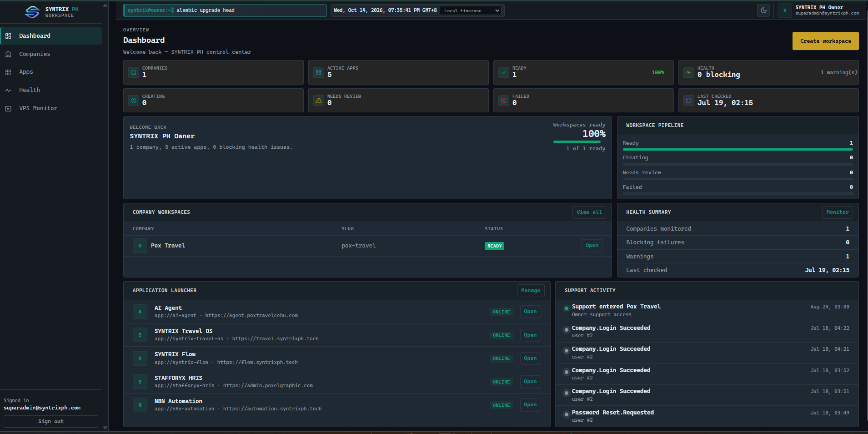Click the Creating clock card icon
This screenshot has width=868, height=434.
pos(134,101)
